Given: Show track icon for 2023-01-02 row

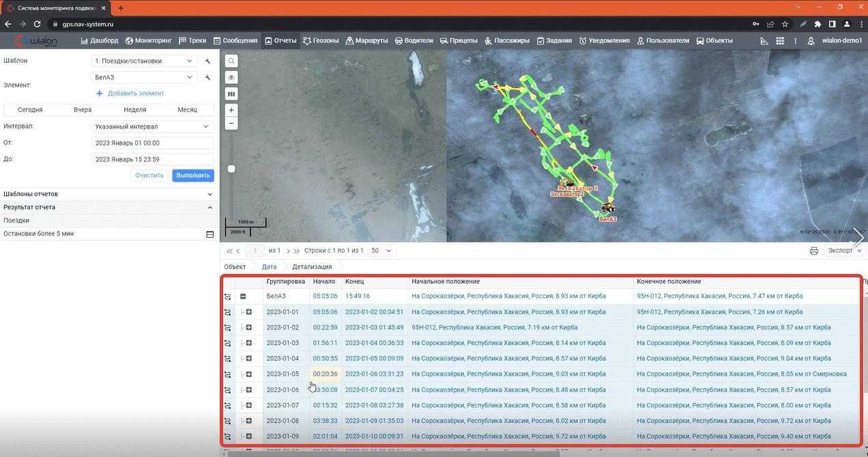Looking at the screenshot, I should tap(228, 328).
